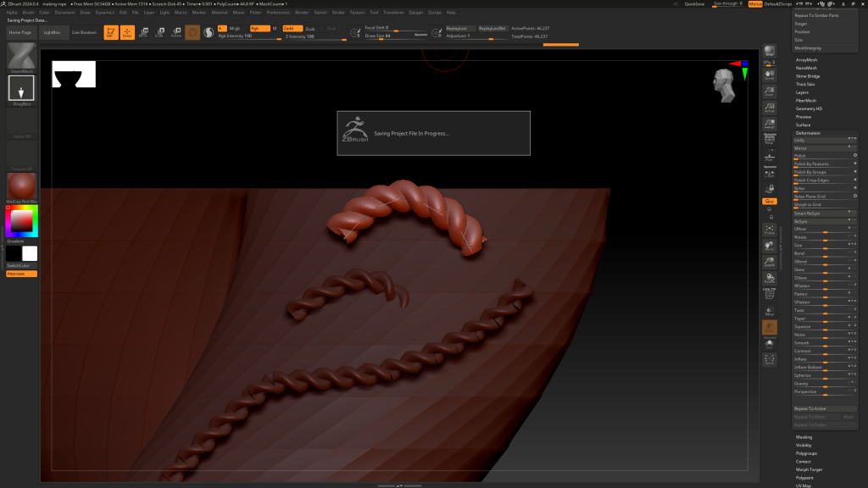Enable the Floor grid icon

coord(770,157)
